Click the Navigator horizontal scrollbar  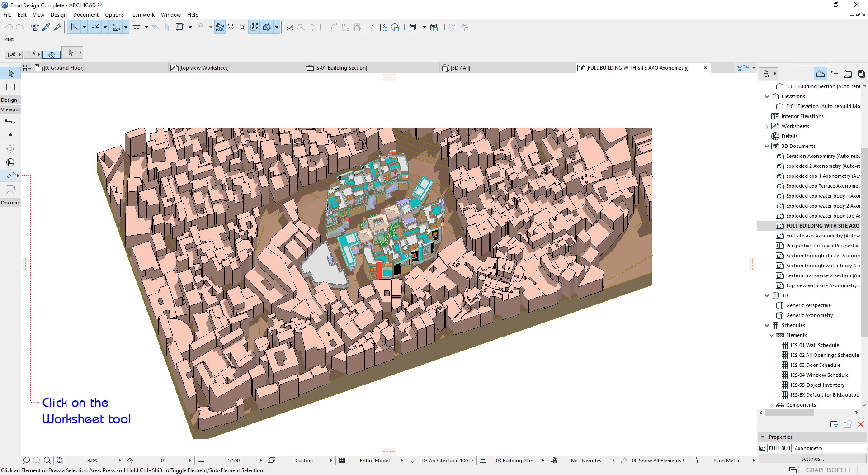(x=789, y=413)
